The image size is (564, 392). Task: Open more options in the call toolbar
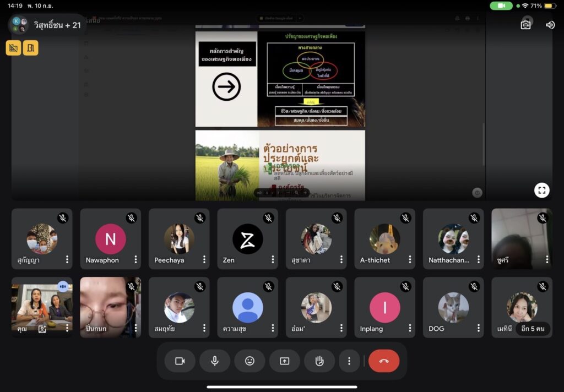tap(349, 361)
